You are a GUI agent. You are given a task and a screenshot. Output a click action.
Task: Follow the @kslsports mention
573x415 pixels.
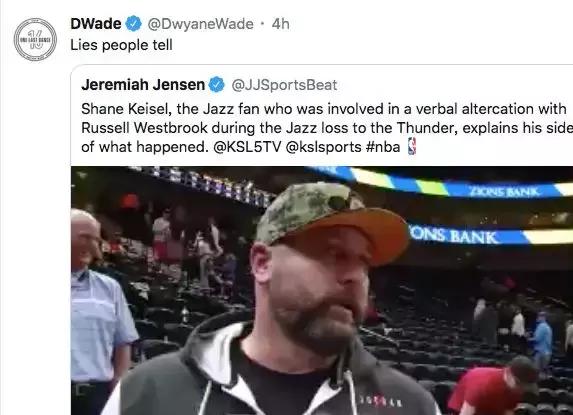coord(323,147)
